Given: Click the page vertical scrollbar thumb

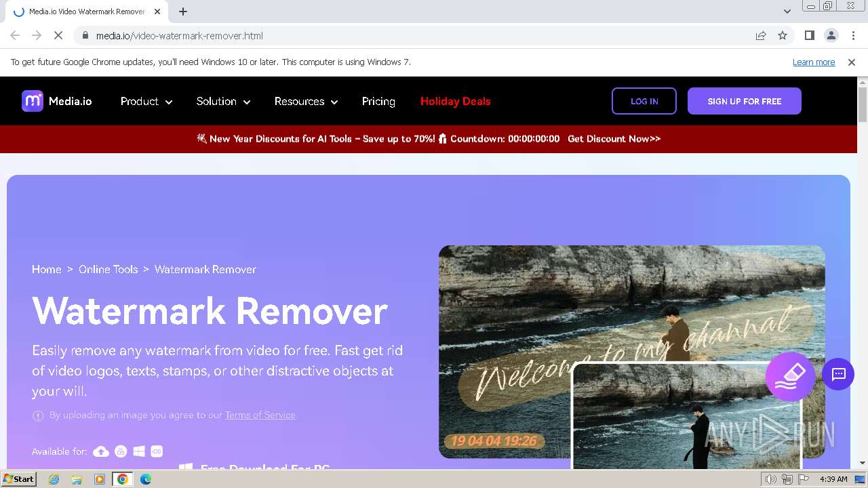Looking at the screenshot, I should click(x=863, y=104).
